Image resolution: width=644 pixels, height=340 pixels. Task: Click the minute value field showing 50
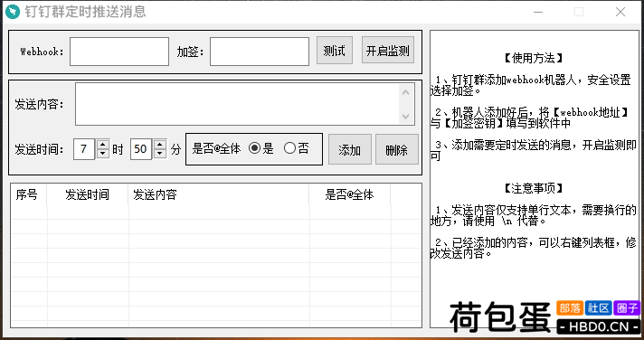pyautogui.click(x=141, y=149)
